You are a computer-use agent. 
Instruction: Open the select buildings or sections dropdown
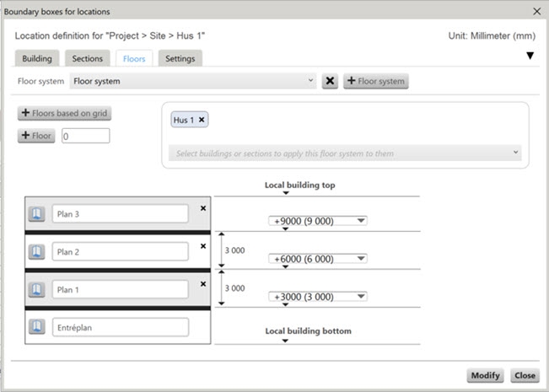pos(345,153)
